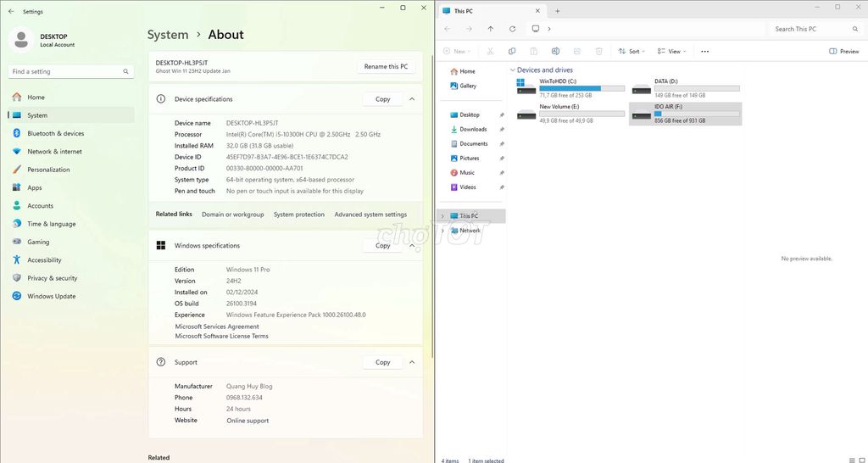Copy the Windows specifications

click(x=382, y=245)
